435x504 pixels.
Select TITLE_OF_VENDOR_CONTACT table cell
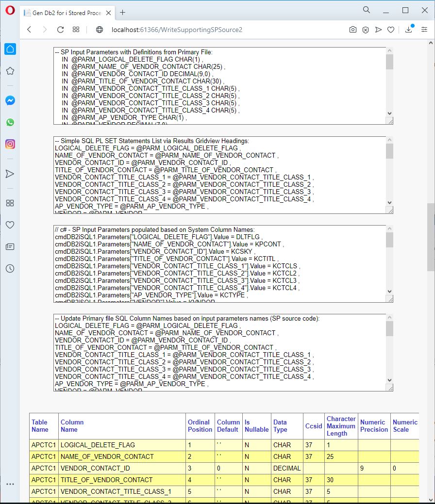(122, 480)
